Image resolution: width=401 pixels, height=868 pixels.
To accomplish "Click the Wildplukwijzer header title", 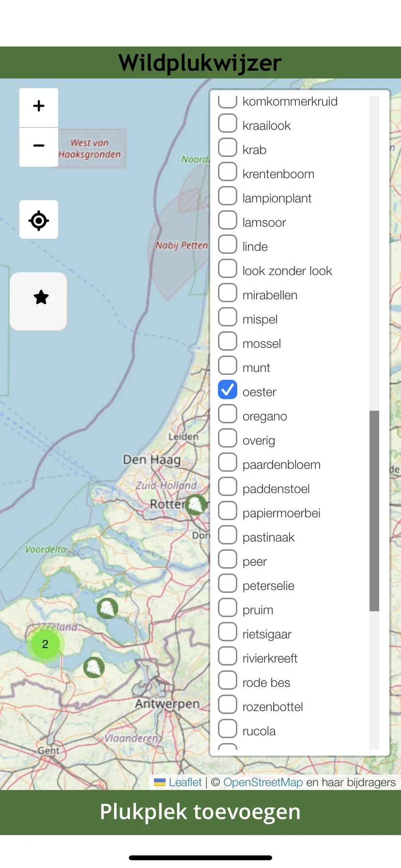I will click(200, 63).
